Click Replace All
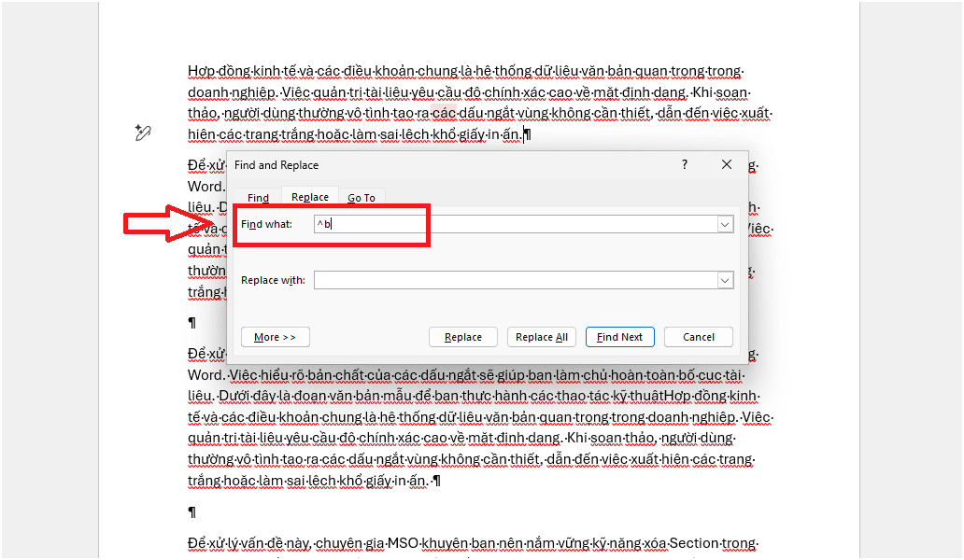This screenshot has height=560, width=964. pos(542,337)
